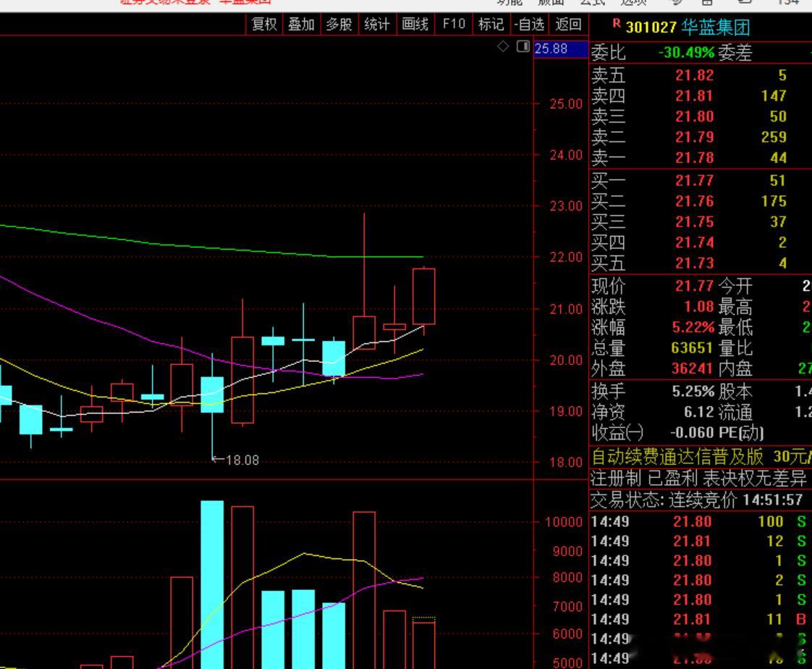Select the 卖四 21.81 ask row
This screenshot has height=669, width=812.
pyautogui.click(x=700, y=96)
